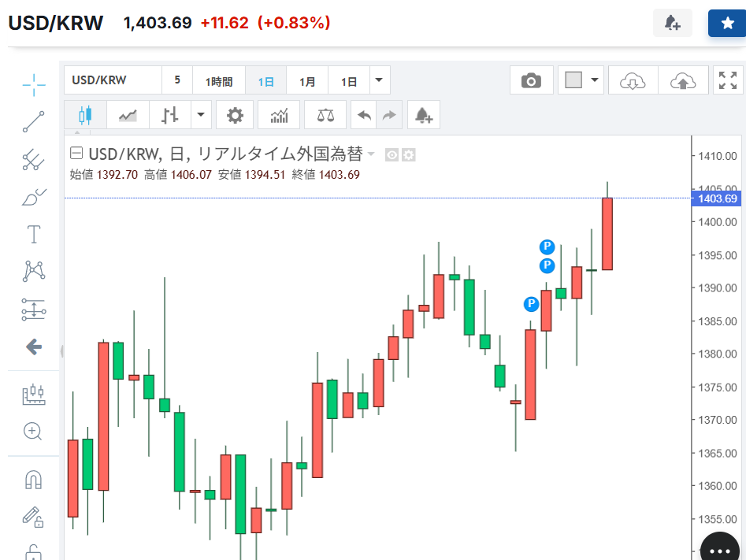
Task: Toggle lock all drawing tools
Action: (x=33, y=552)
